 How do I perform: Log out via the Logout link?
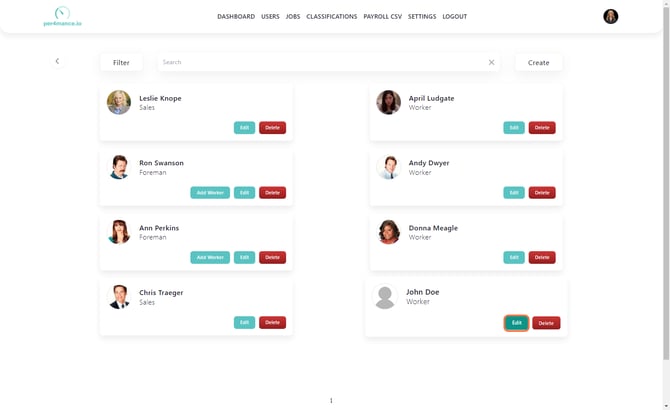coord(454,17)
